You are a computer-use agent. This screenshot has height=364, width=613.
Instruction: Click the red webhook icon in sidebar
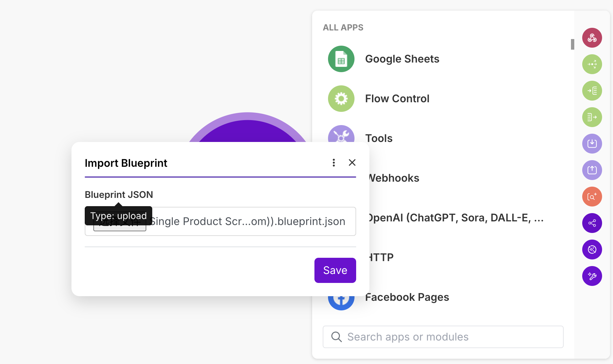click(592, 38)
